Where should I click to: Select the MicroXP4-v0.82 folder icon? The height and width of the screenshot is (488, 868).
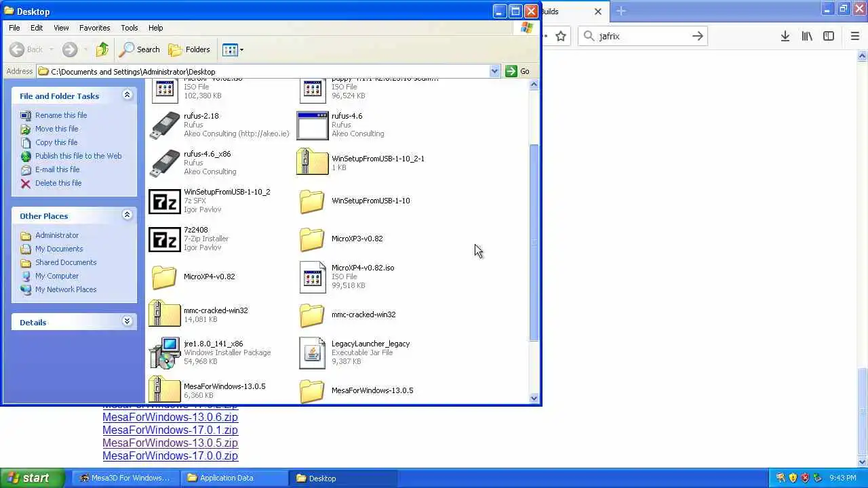point(165,277)
